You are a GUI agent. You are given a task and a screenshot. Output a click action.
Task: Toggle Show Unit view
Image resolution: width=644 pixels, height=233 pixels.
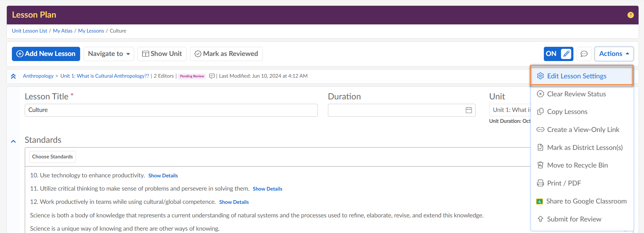click(162, 54)
